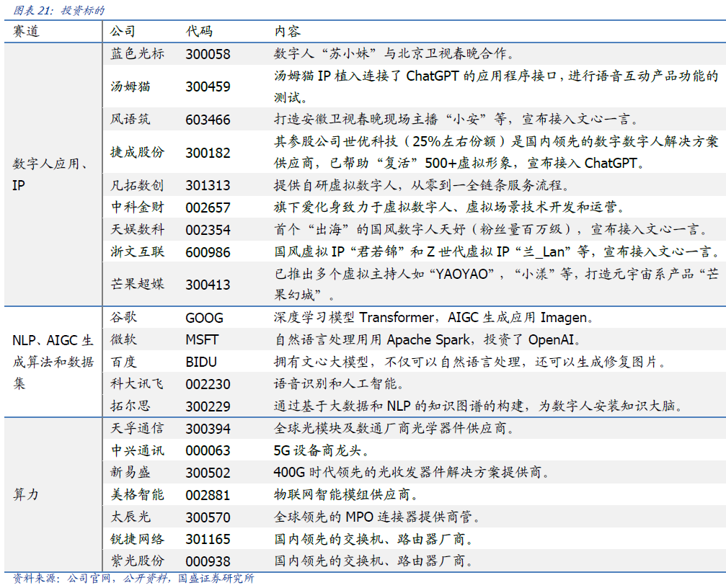Click the company name 百度
This screenshot has height=588, width=726.
(x=123, y=362)
